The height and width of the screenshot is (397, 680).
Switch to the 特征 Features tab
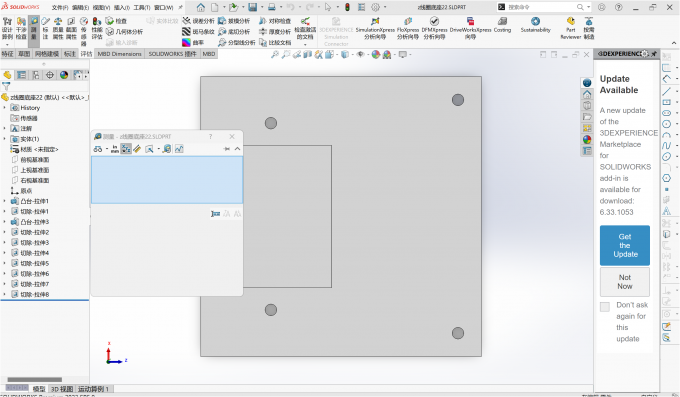[x=7, y=54]
